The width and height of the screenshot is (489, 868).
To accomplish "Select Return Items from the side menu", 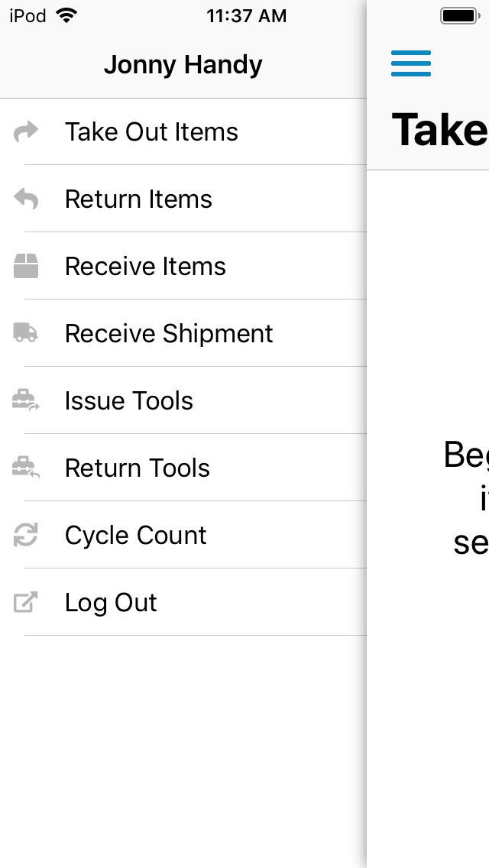I will pyautogui.click(x=138, y=199).
